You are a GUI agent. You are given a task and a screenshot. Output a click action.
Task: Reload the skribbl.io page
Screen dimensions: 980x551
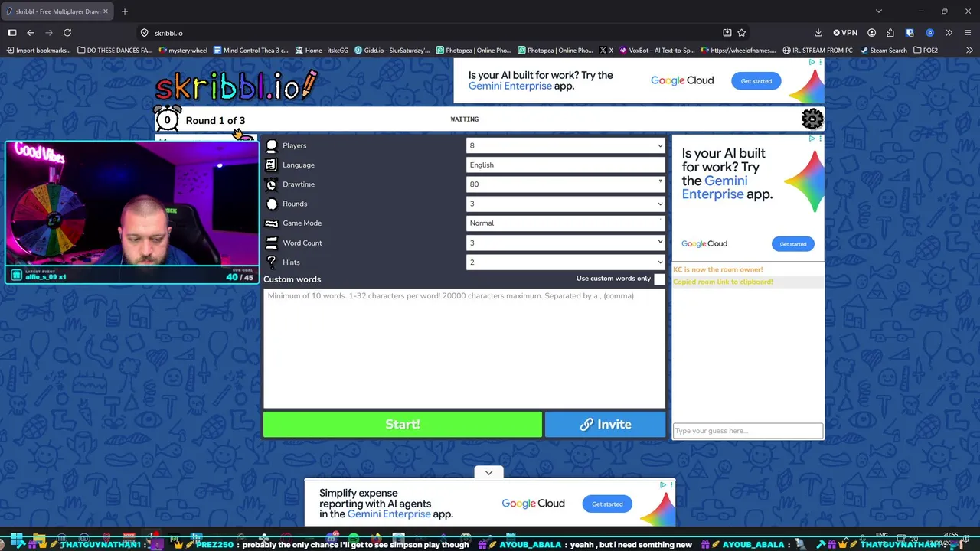(67, 33)
